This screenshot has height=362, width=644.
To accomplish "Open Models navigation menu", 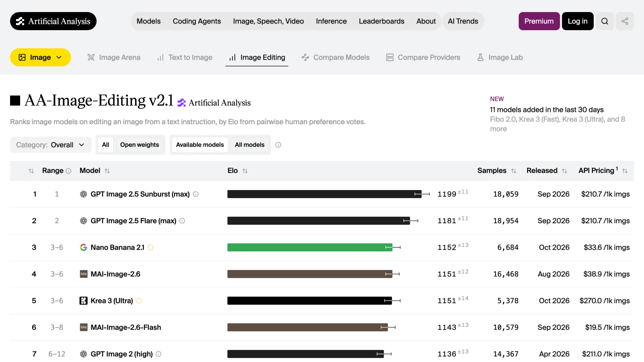I will [x=149, y=21].
